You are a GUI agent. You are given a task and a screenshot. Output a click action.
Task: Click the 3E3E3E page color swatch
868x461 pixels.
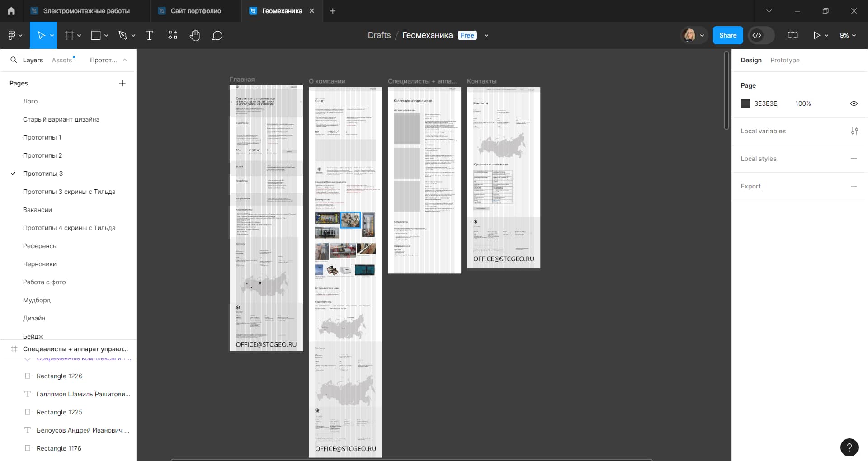[x=745, y=103]
